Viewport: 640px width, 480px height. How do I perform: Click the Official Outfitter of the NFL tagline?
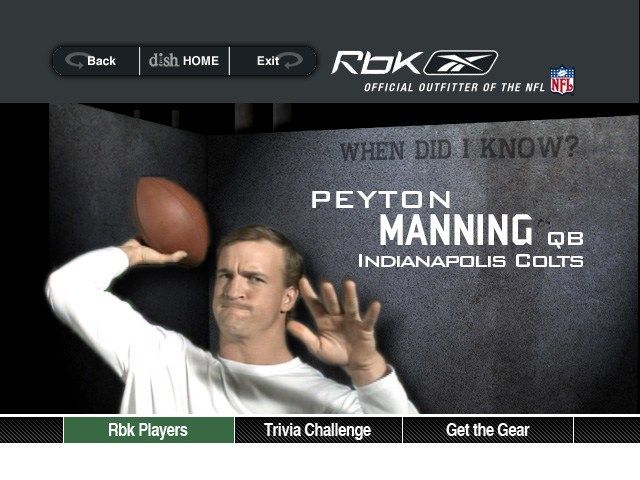[x=454, y=87]
